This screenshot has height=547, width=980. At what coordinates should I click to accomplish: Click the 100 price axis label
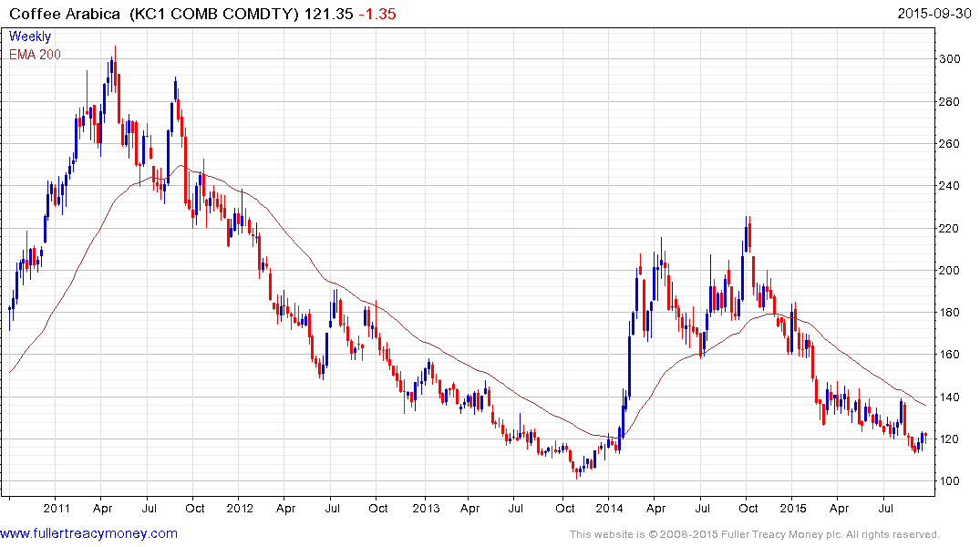click(x=950, y=480)
